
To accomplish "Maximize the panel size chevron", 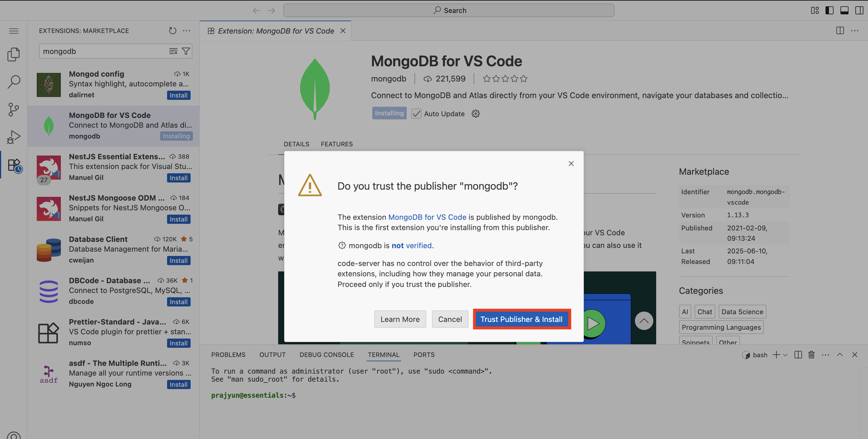I will [840, 354].
